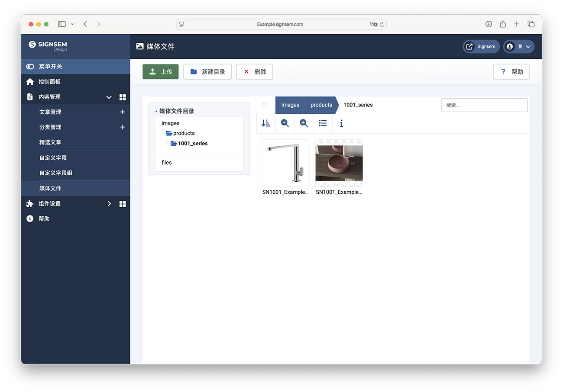Click the sort order icon

[x=266, y=123]
